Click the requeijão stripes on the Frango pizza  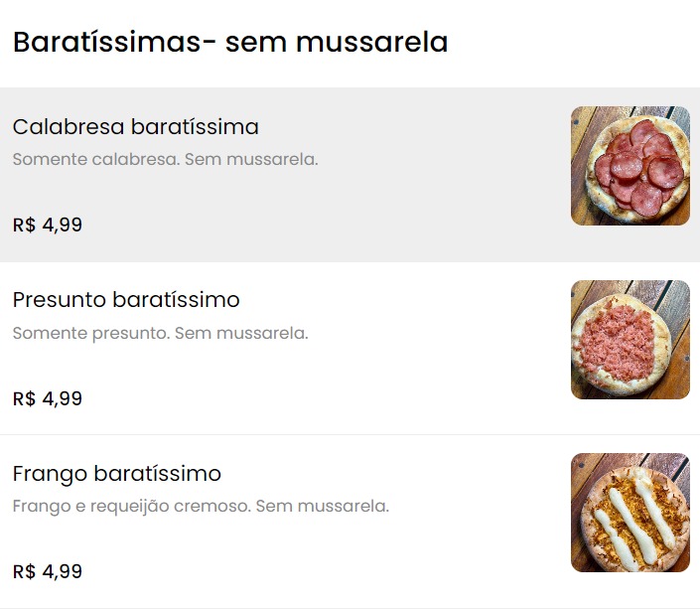click(x=630, y=517)
